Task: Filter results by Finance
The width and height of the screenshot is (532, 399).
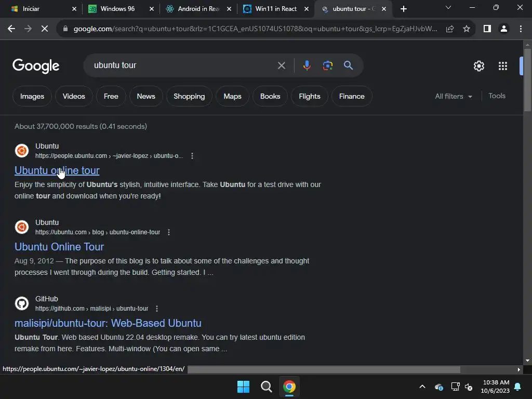Action: (x=352, y=96)
